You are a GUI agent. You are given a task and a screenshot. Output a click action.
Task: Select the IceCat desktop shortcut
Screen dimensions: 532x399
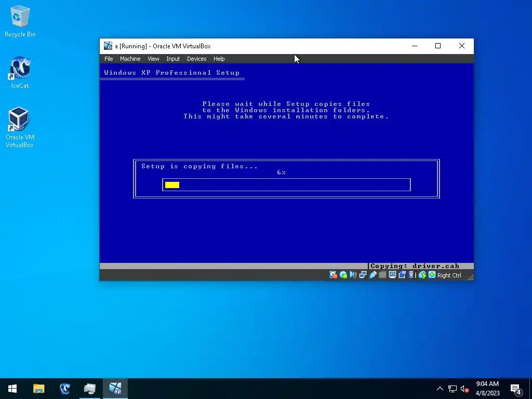pos(20,73)
